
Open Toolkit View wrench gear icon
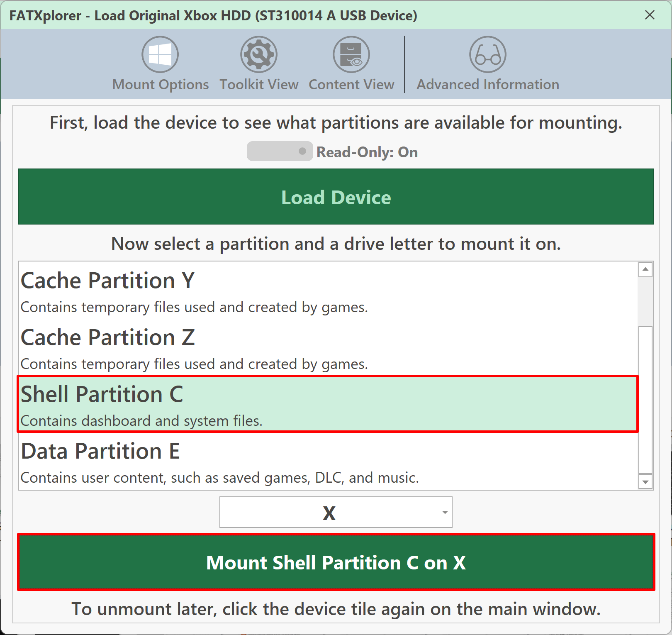pyautogui.click(x=259, y=54)
